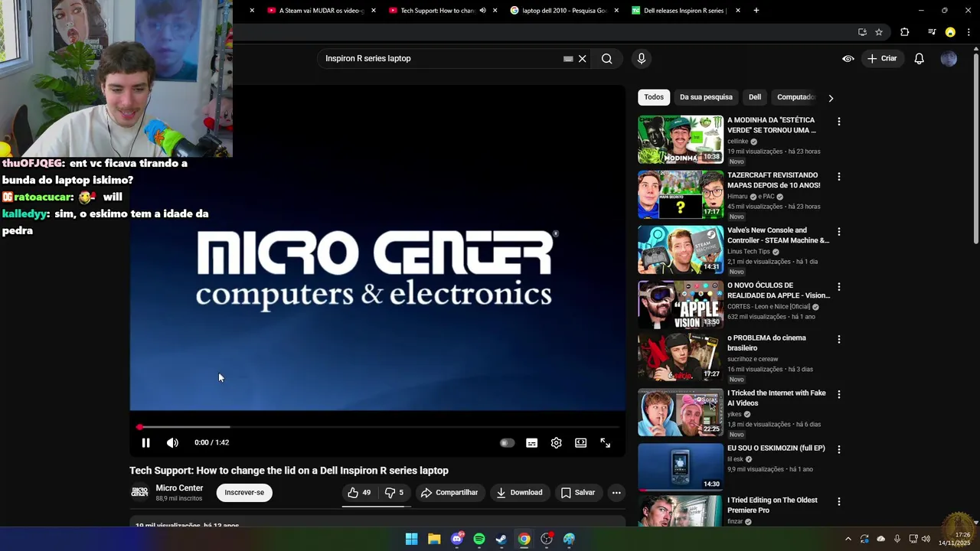The image size is (980, 551).
Task: Subscribe via the Inscrever-se button
Action: click(244, 493)
